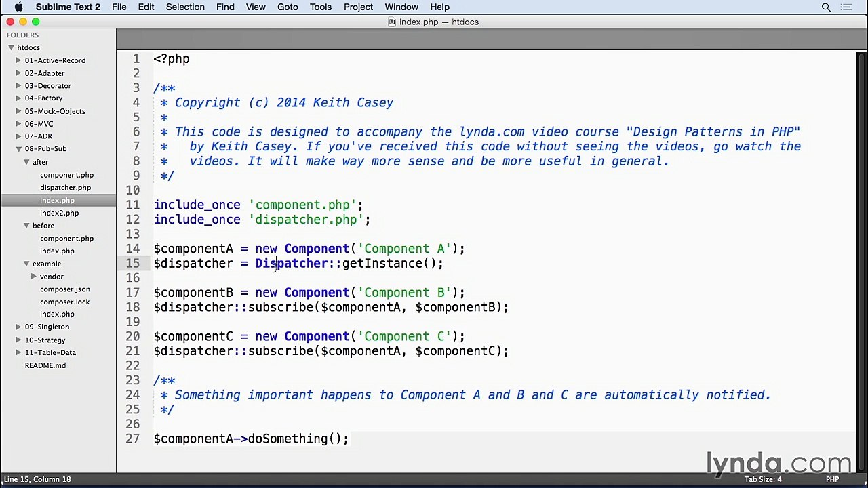Open the Window menu
This screenshot has width=868, height=488.
[401, 7]
